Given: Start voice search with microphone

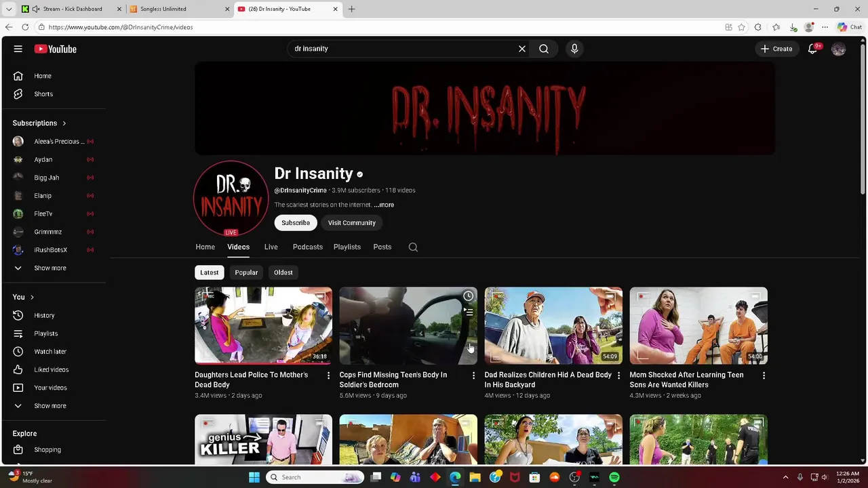Looking at the screenshot, I should 574,49.
